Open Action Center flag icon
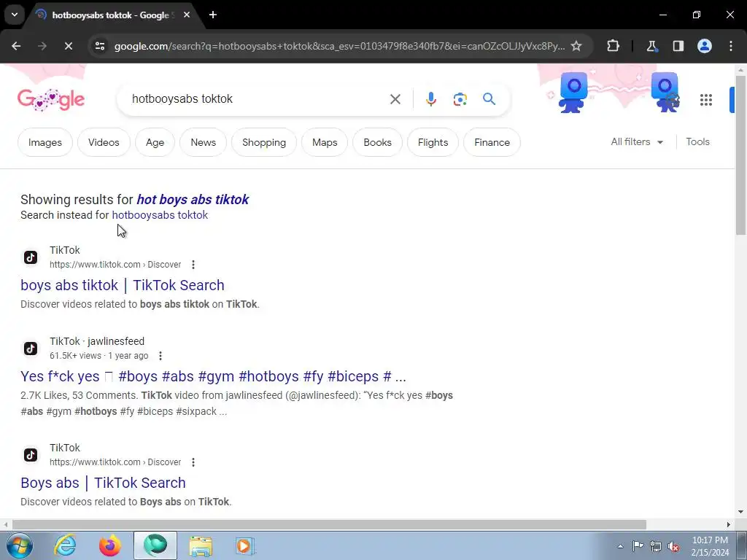747x560 pixels. pos(638,546)
